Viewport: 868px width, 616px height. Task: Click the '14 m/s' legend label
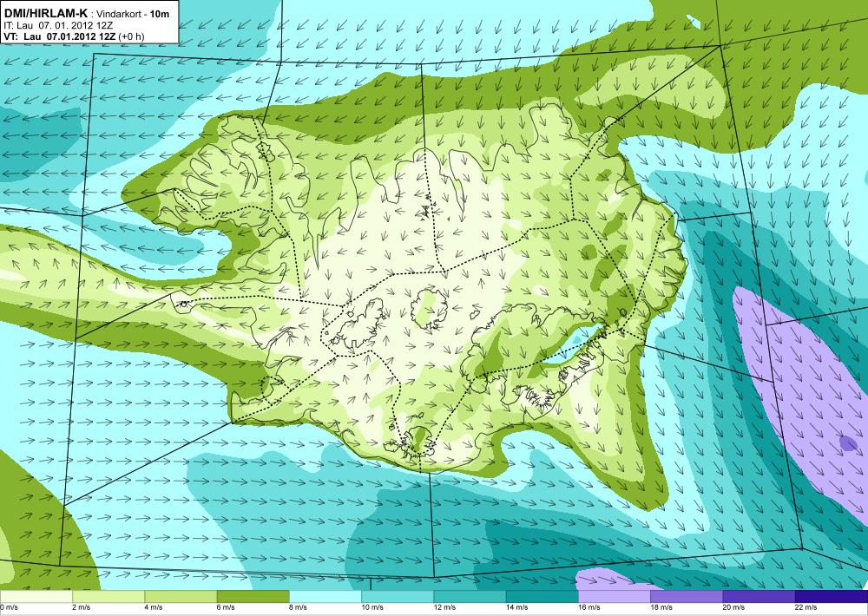coord(517,607)
